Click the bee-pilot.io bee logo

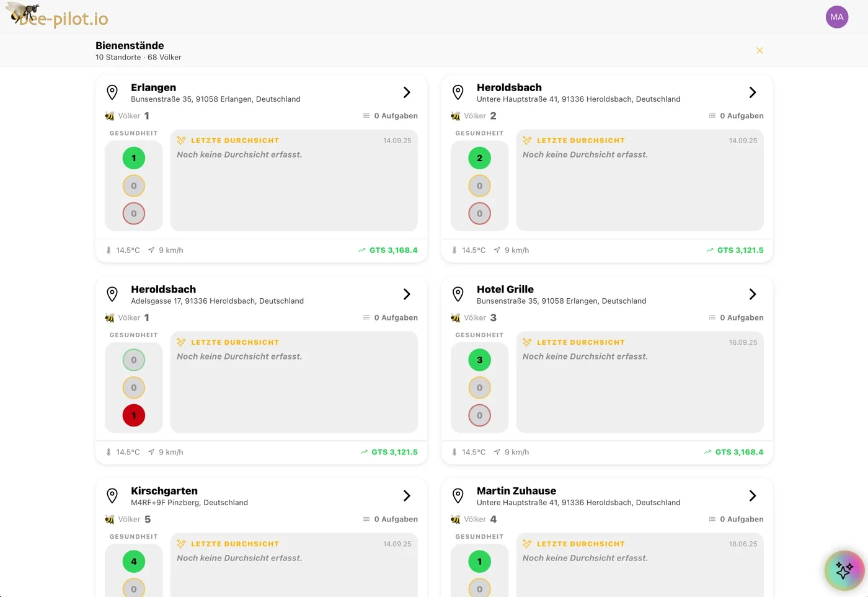[57, 15]
